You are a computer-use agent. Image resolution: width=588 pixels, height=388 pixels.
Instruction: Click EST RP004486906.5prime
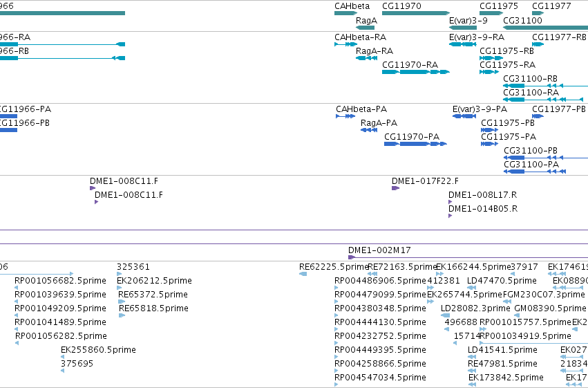pos(336,288)
